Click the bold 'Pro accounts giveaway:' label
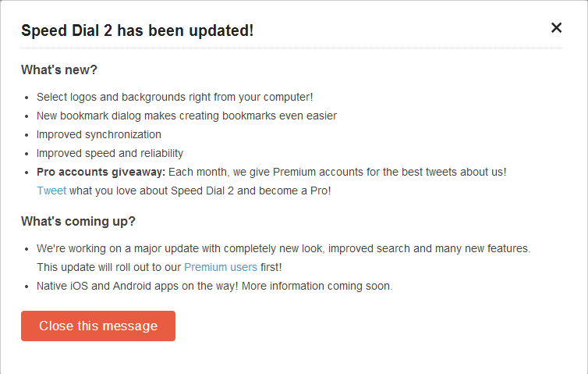Image resolution: width=588 pixels, height=374 pixels. 101,172
